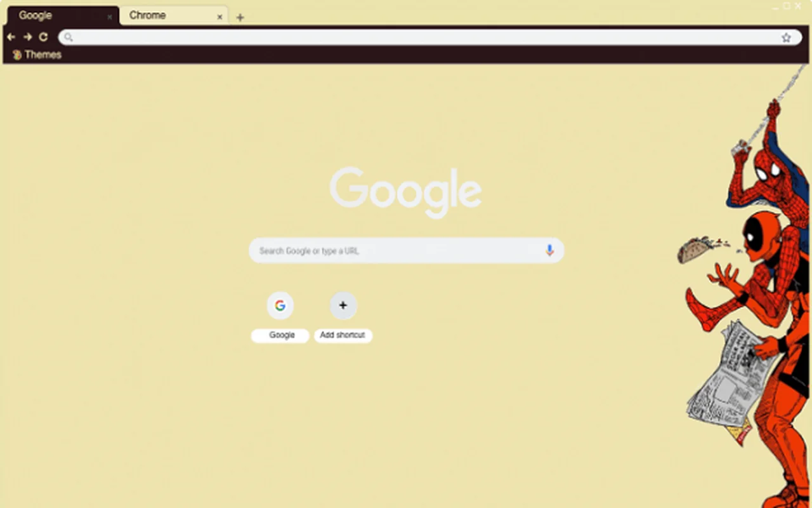Open the Themes bookmark
This screenshot has width=812, height=508.
[x=37, y=55]
